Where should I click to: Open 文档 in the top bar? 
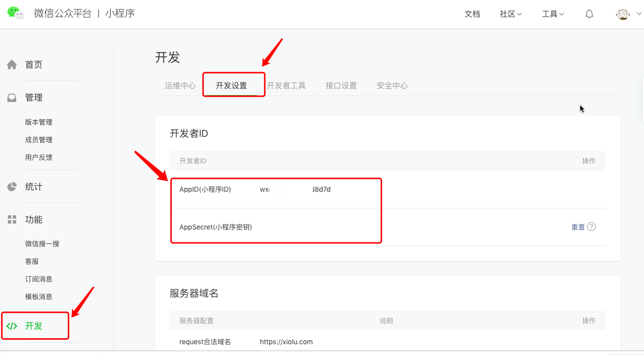pos(472,14)
